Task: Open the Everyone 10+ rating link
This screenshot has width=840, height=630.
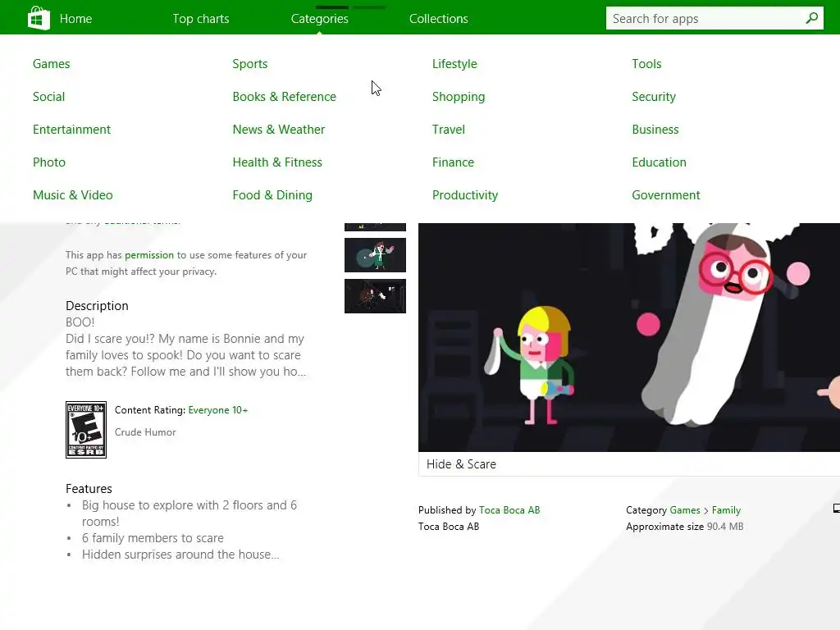Action: coord(218,410)
